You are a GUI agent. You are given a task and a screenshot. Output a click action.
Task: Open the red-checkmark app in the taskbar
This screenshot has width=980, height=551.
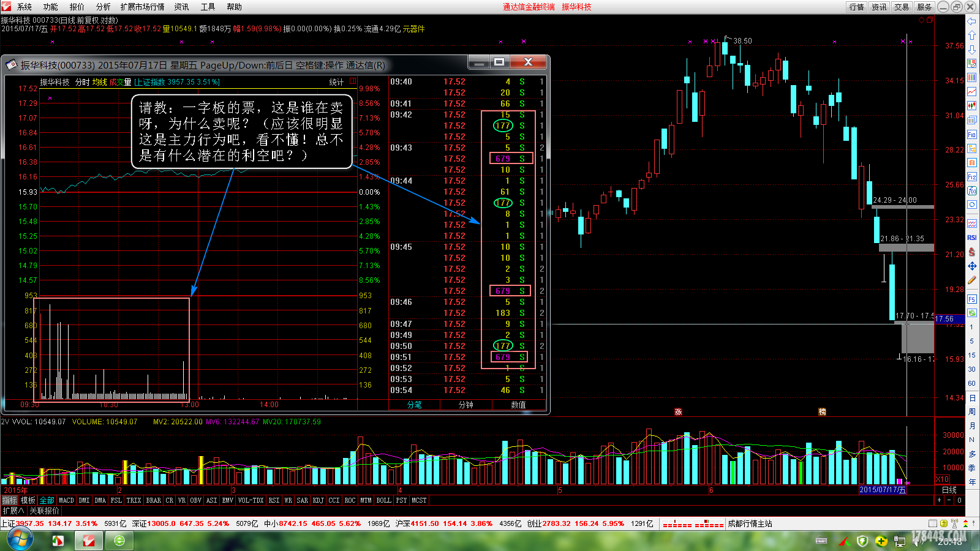88,540
